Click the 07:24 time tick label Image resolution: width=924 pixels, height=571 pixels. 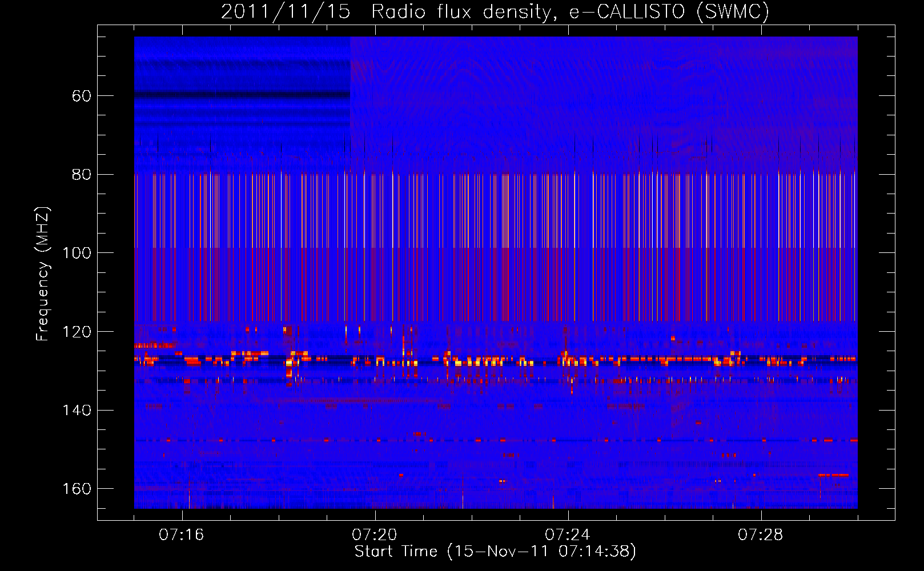[568, 535]
